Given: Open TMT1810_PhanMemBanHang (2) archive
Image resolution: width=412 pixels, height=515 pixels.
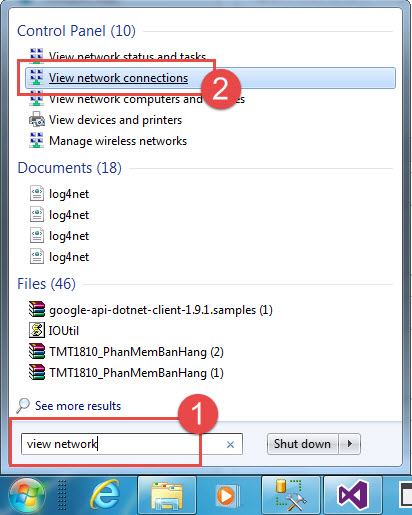Looking at the screenshot, I should click(136, 352).
